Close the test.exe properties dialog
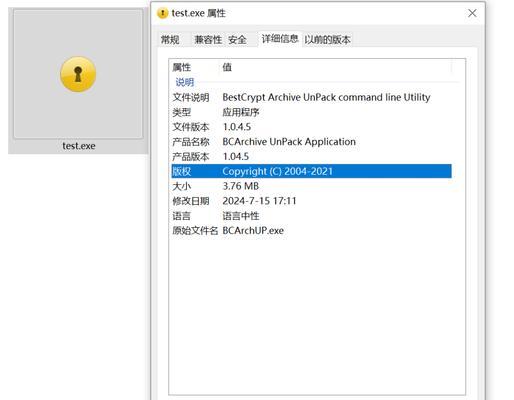514x400 pixels. [472, 13]
